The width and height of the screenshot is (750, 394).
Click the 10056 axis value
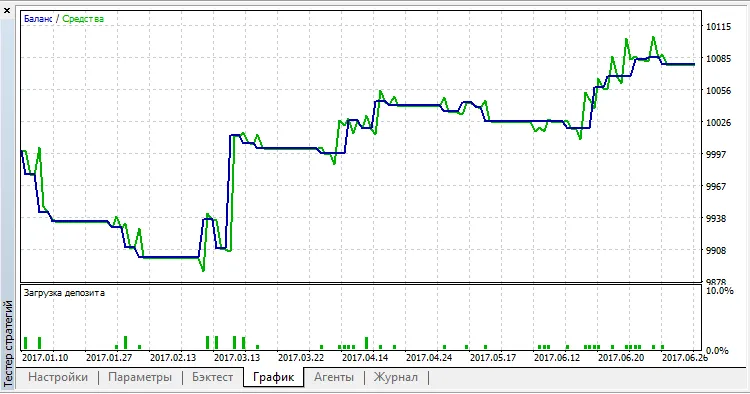pyautogui.click(x=718, y=91)
